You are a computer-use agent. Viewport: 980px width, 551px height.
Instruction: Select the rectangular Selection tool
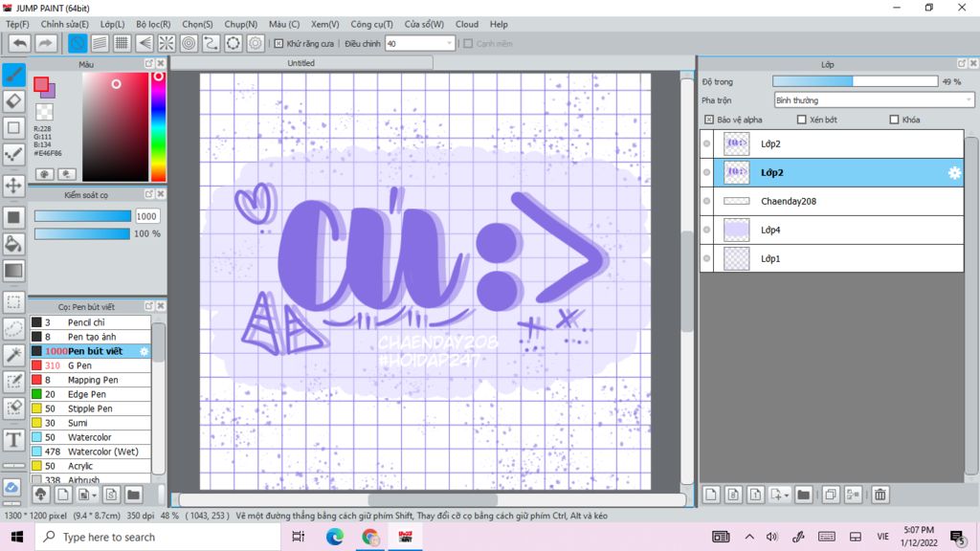13,301
